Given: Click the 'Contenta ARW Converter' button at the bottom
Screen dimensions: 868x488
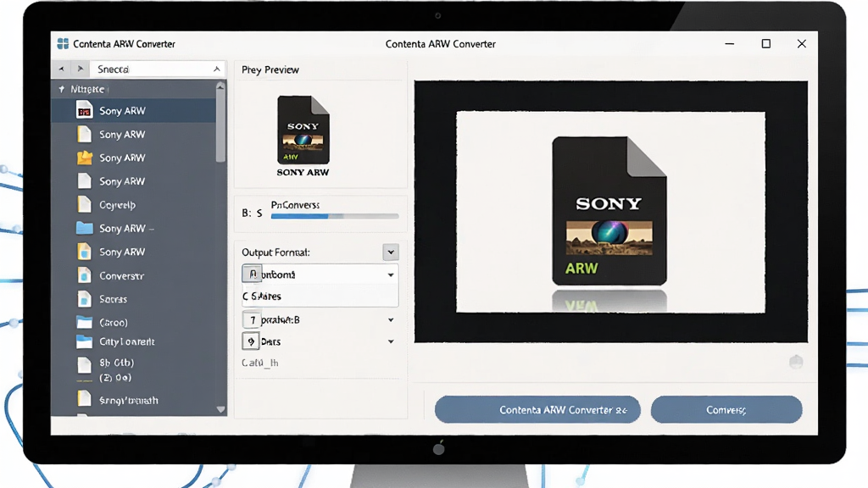Looking at the screenshot, I should click(537, 409).
